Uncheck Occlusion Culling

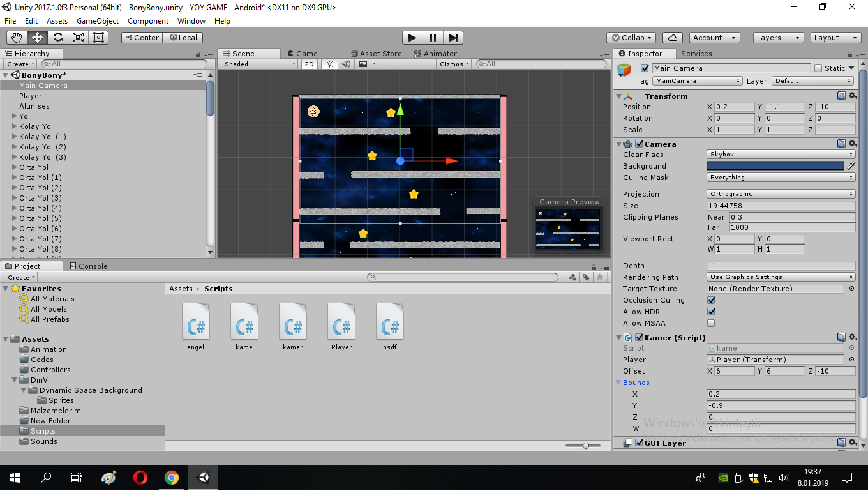point(711,300)
